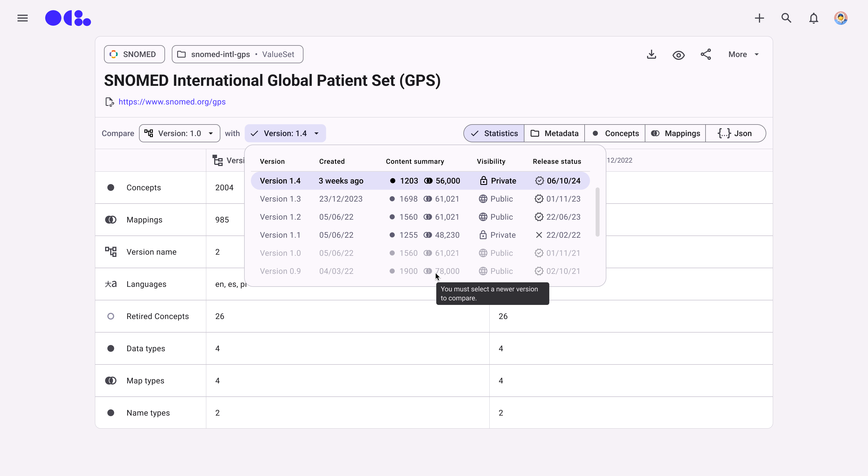The height and width of the screenshot is (476, 868).
Task: Click the version list scrollbar
Action: point(597,212)
